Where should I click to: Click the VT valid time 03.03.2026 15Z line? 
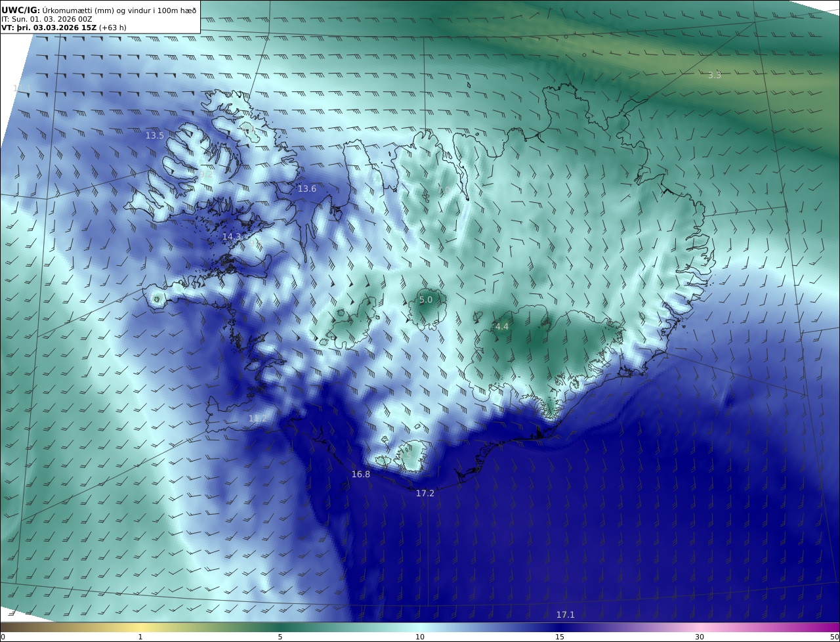[64, 28]
